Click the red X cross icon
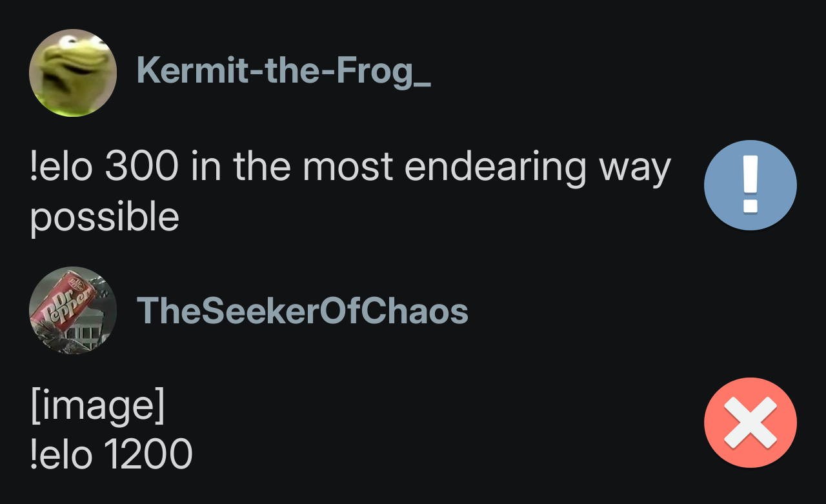The height and width of the screenshot is (504, 826). [x=750, y=423]
